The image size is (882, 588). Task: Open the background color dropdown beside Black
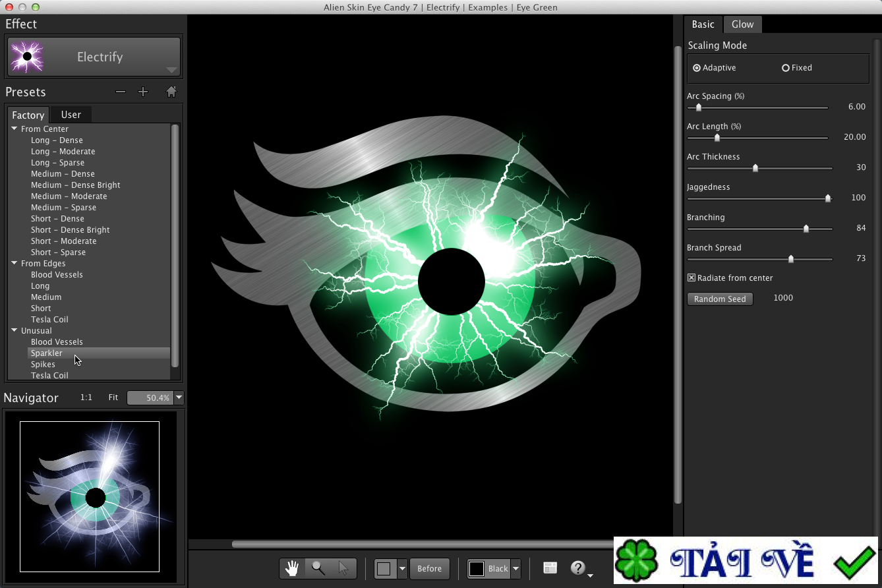(515, 568)
